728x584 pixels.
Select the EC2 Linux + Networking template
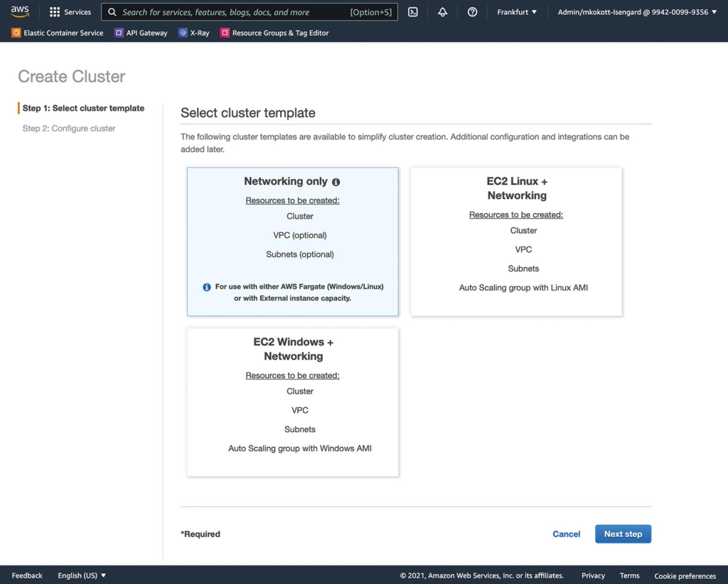click(x=516, y=242)
